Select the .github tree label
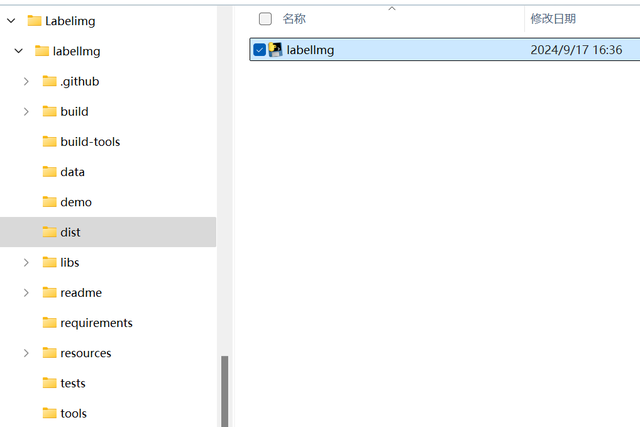 (80, 81)
